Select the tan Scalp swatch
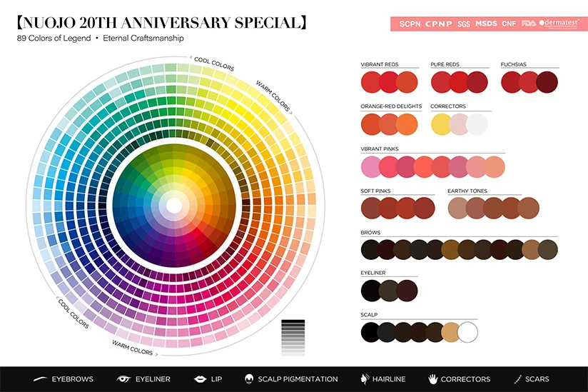This screenshot has height=392, width=588. coord(450,332)
